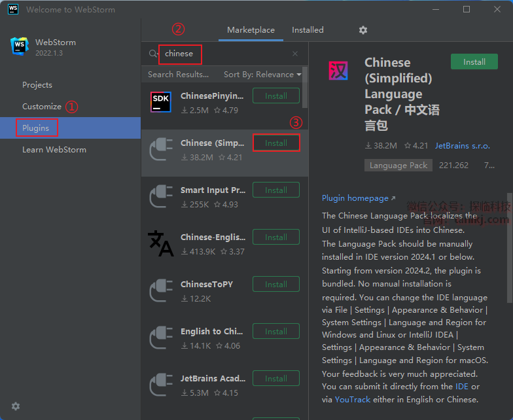The image size is (513, 420).
Task: Click the Search Results... header label
Action: 178,75
